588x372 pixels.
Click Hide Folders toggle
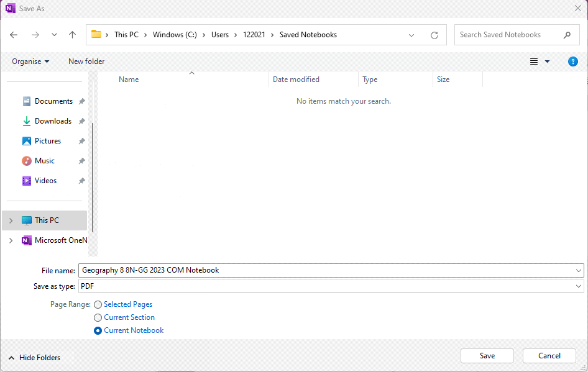pos(35,358)
